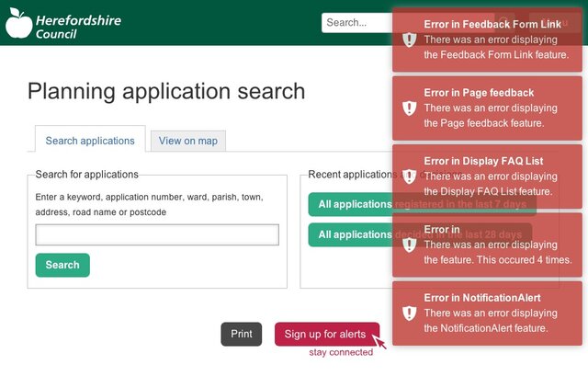Screen dimensions: 588x376
Task: Click shield icon in Display FAQ List error
Action: tap(410, 176)
